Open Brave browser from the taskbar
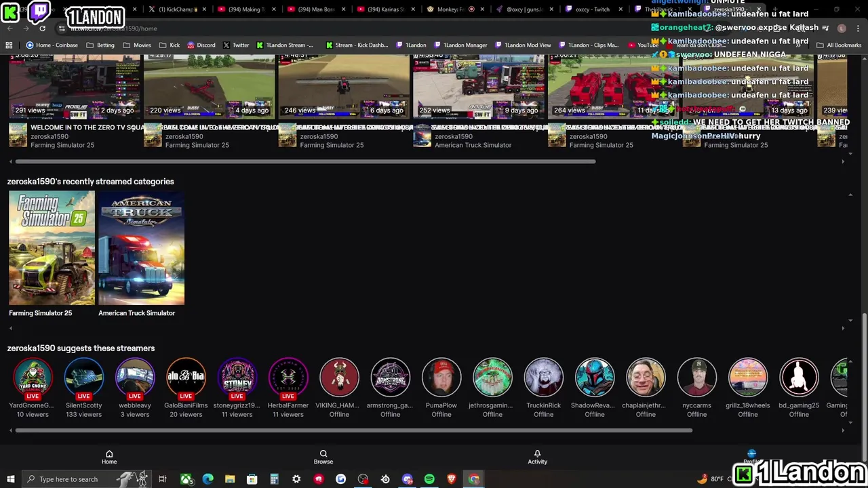Screen dimensions: 868x488 [x=452, y=479]
